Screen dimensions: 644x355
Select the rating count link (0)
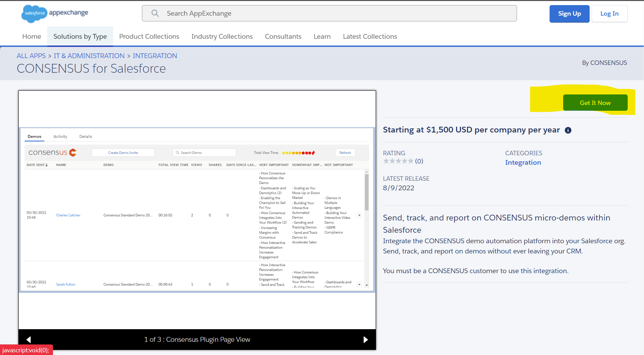click(419, 161)
